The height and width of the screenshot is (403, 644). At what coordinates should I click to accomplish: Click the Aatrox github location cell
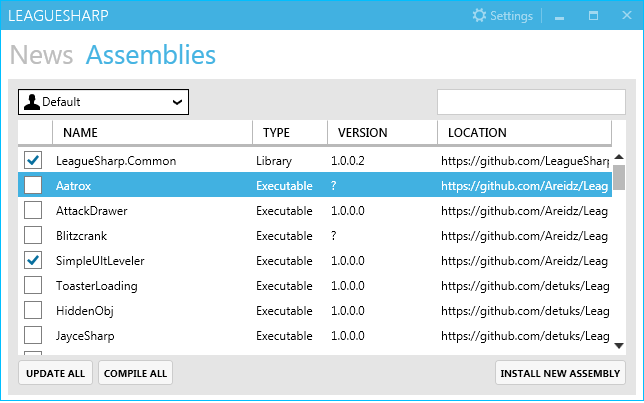coord(524,186)
